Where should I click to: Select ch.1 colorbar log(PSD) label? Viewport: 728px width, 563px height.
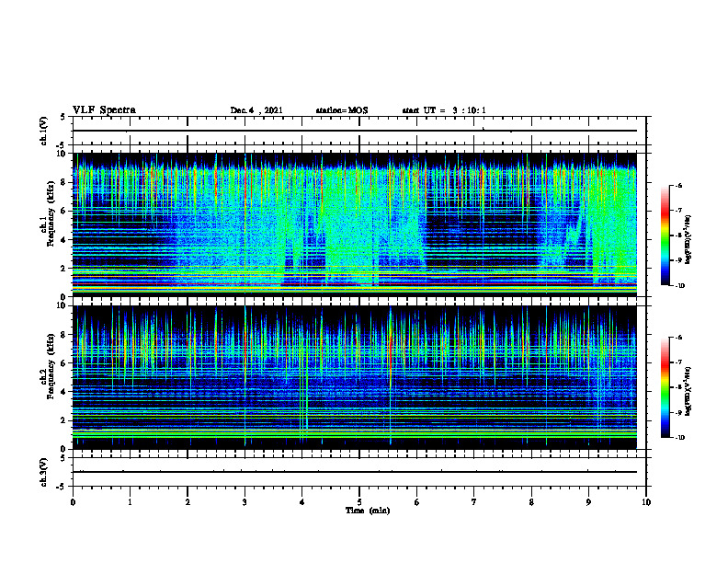point(688,239)
